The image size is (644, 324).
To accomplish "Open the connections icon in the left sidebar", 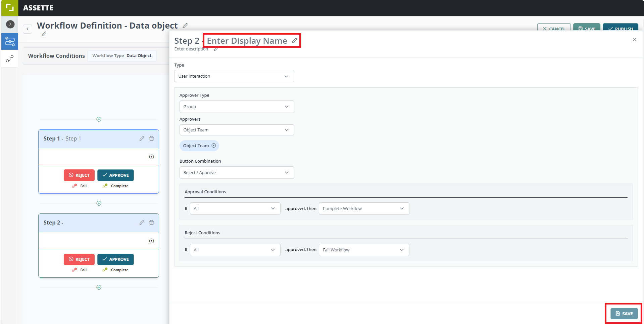I will coord(9,59).
